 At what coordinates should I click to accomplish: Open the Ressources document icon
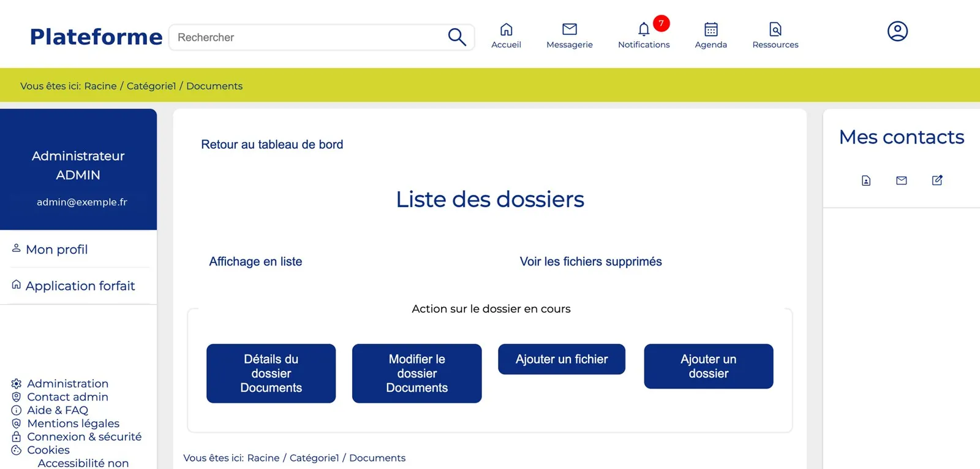(x=775, y=29)
